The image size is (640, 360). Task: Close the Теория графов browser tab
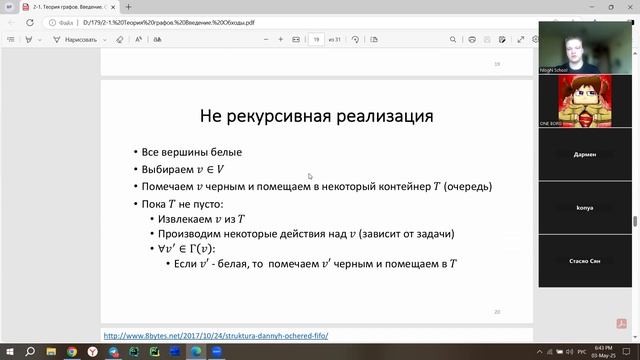point(113,7)
